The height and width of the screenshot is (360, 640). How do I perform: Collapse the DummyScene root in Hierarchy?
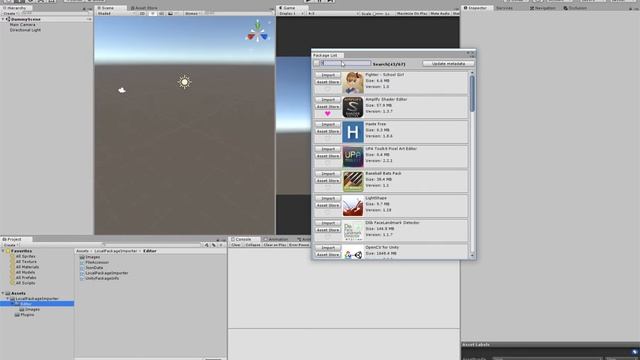pyautogui.click(x=4, y=19)
